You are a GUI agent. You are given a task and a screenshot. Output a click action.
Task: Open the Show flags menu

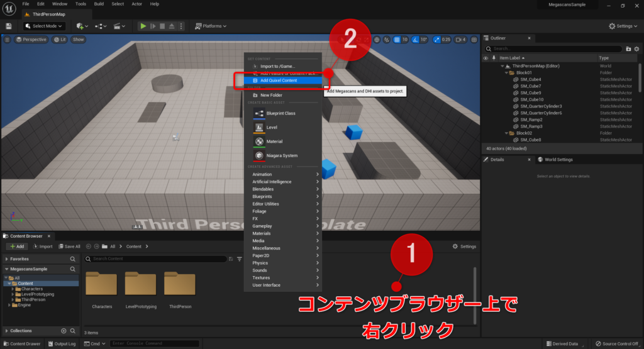pyautogui.click(x=78, y=40)
